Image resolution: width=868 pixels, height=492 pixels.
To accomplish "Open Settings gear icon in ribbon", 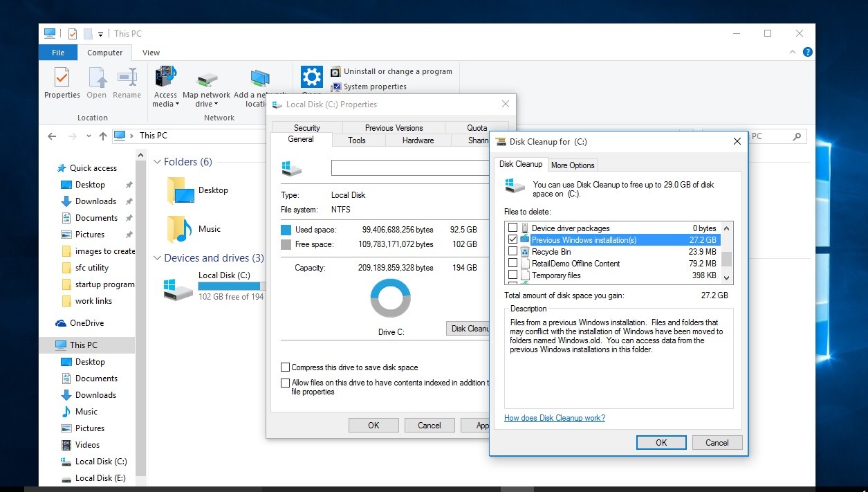I will (x=312, y=77).
